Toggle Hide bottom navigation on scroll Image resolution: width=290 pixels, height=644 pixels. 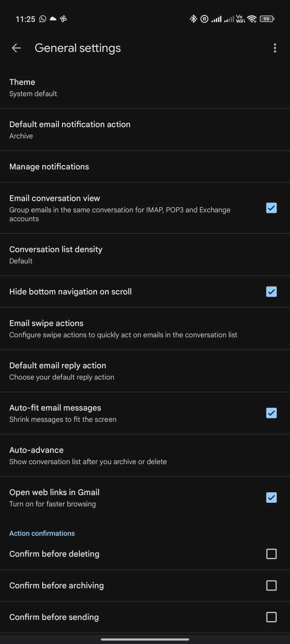(x=271, y=292)
